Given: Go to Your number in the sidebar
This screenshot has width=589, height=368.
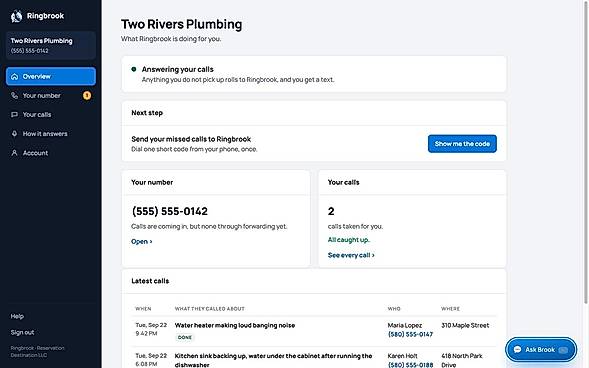Looking at the screenshot, I should pos(51,96).
